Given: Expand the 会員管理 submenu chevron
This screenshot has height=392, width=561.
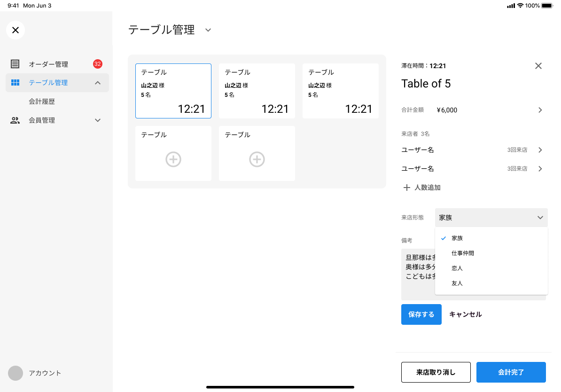Looking at the screenshot, I should [x=98, y=120].
